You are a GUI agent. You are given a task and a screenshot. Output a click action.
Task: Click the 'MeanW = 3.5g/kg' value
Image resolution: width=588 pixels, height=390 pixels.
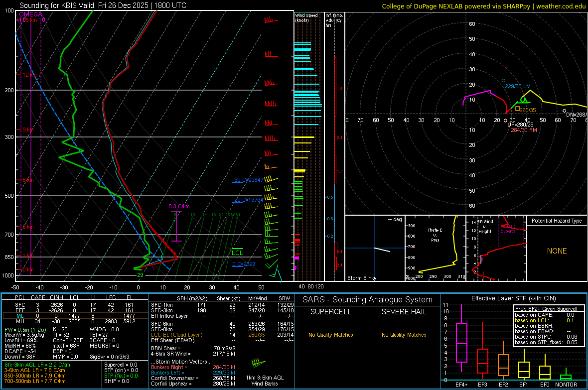click(x=24, y=335)
